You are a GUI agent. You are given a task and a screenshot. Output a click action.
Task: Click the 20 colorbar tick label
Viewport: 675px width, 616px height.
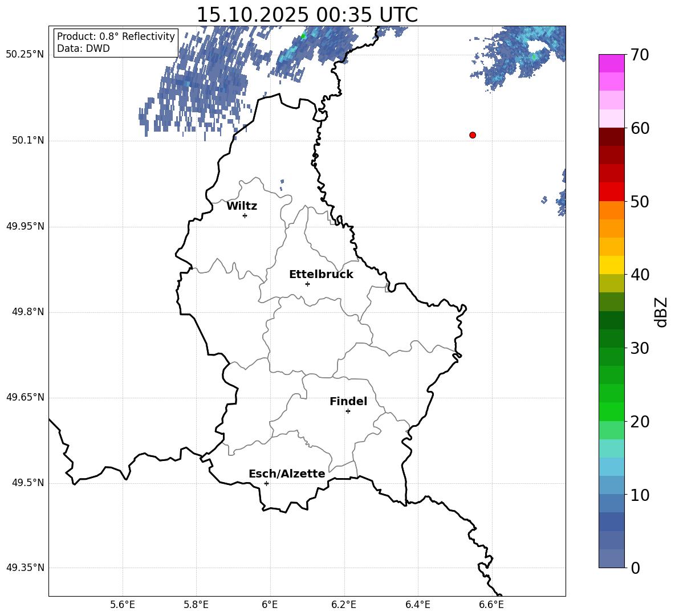[x=640, y=422]
